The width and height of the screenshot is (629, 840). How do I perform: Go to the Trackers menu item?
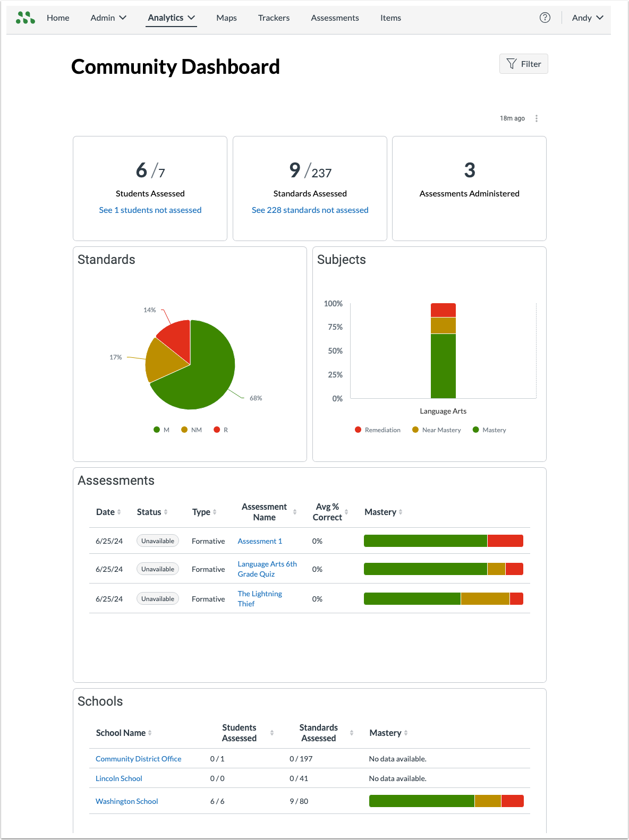pyautogui.click(x=274, y=18)
